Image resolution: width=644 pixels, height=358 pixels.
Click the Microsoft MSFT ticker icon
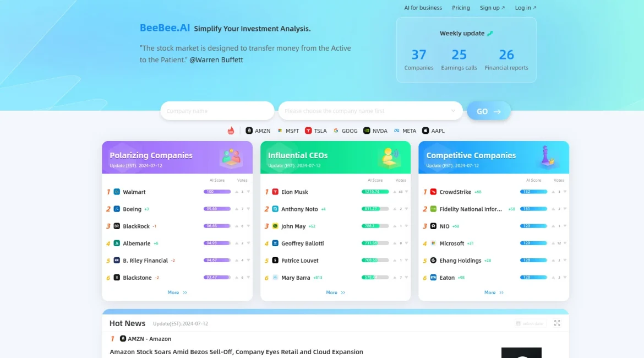(280, 131)
